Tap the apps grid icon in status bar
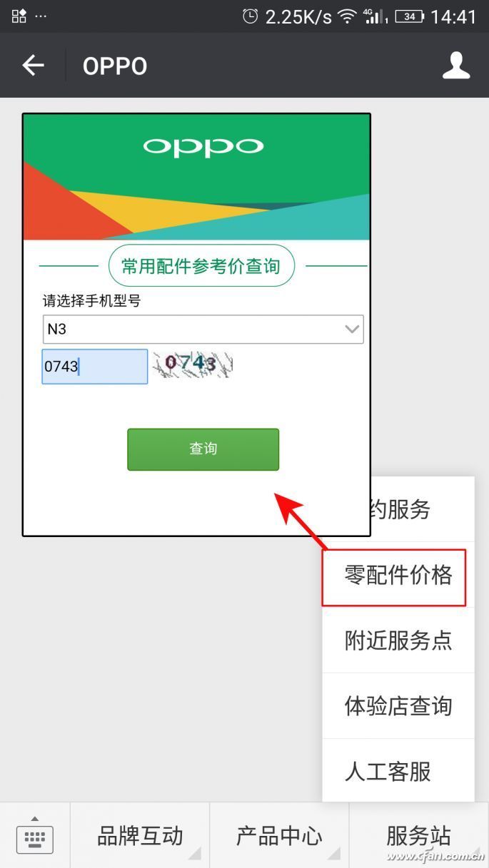 click(x=19, y=15)
